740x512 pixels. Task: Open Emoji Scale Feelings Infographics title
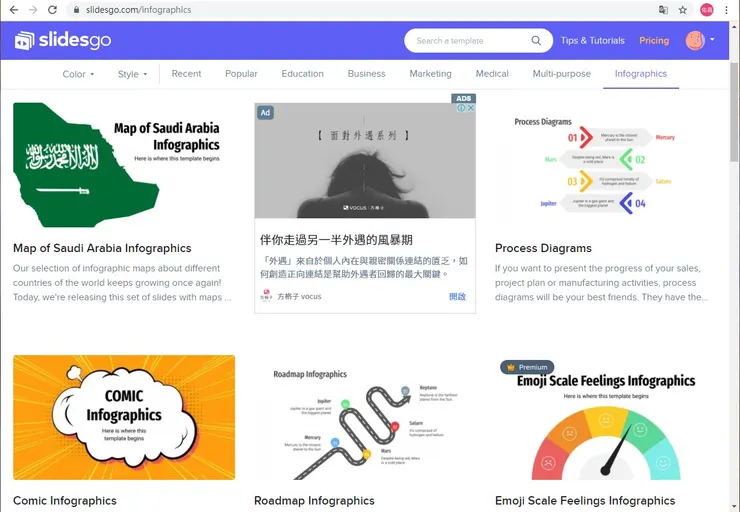(585, 501)
